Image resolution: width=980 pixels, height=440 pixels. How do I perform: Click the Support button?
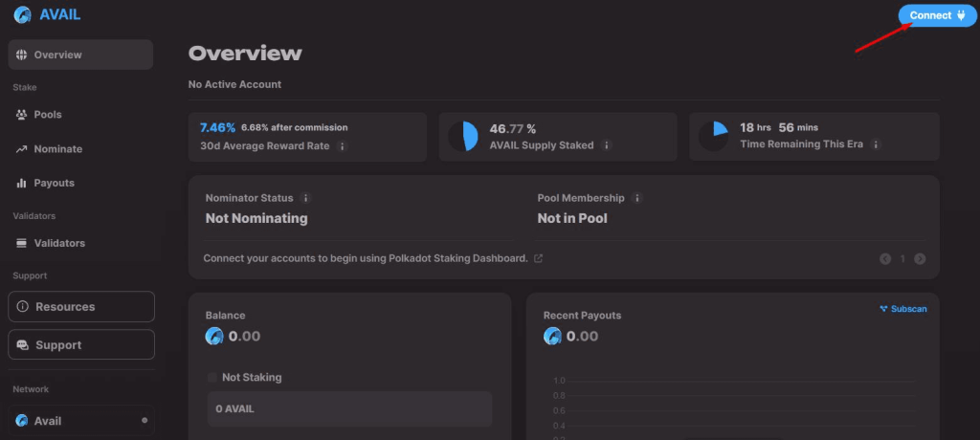click(x=81, y=345)
